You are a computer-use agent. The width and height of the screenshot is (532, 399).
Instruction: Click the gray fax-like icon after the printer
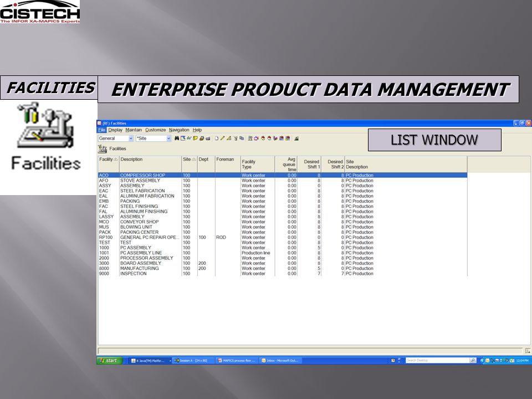pyautogui.click(x=208, y=139)
